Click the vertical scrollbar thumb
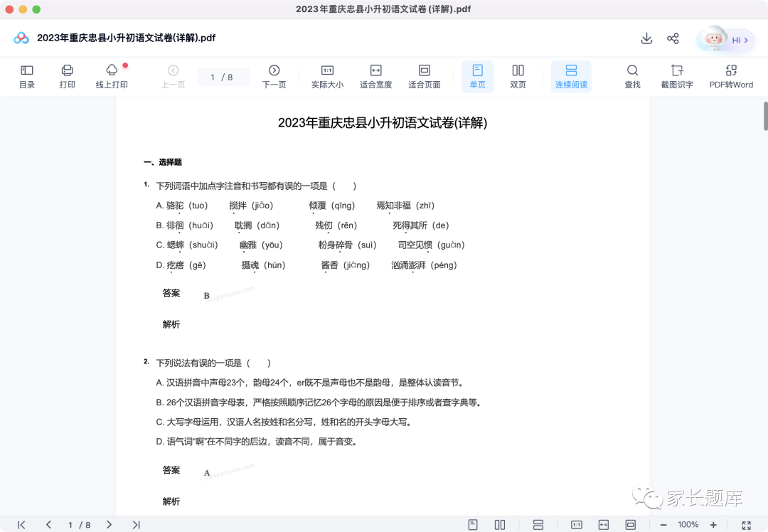 click(765, 116)
